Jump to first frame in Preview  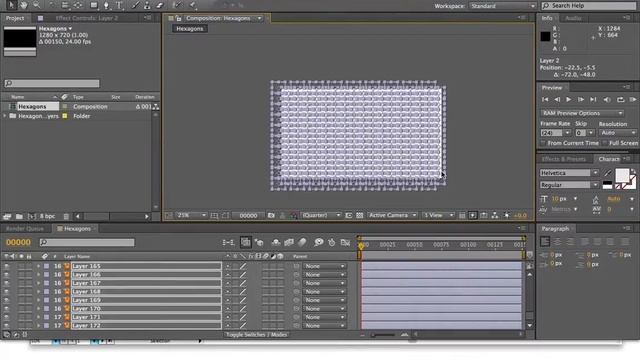(x=545, y=100)
